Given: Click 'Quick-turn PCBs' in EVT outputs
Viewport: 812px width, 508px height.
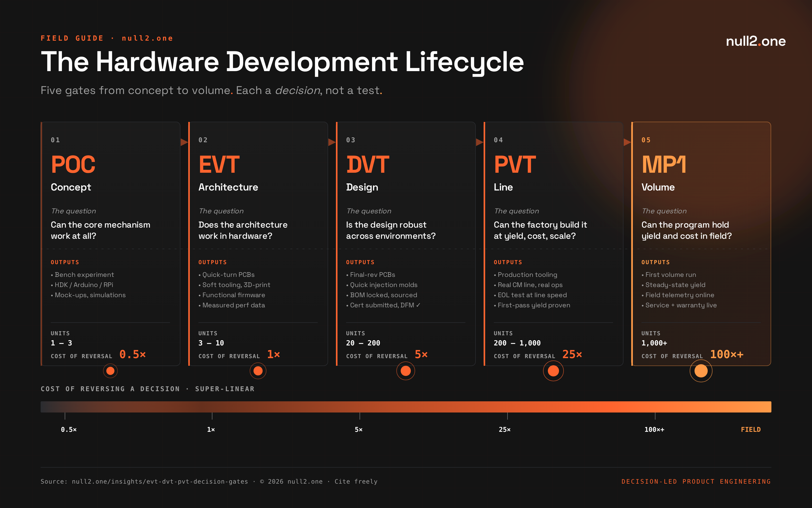Looking at the screenshot, I should (x=228, y=275).
